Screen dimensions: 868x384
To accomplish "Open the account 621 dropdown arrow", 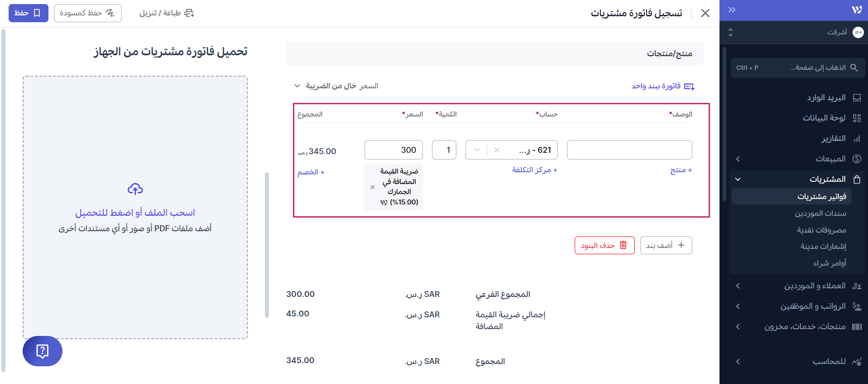I will point(477,150).
